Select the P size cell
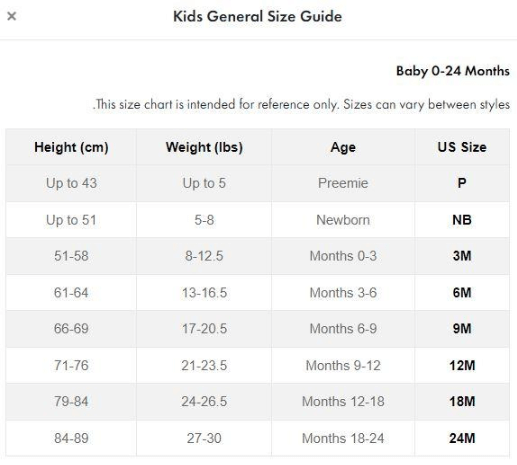Screen dimensions: 517x465 (462, 183)
